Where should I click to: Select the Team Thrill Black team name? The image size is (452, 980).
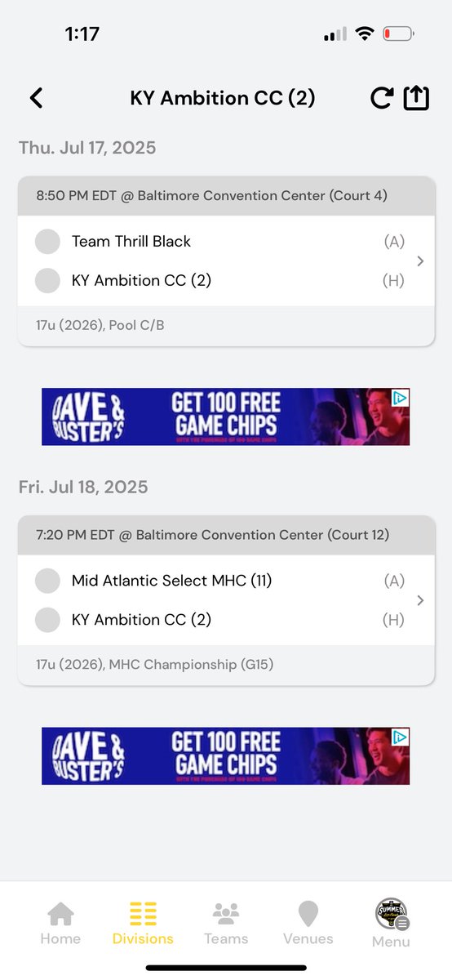pyautogui.click(x=131, y=242)
